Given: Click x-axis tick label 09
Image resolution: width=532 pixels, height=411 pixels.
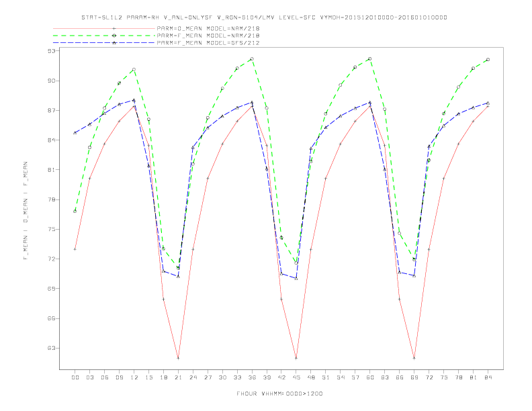Looking at the screenshot, I should 119,377.
